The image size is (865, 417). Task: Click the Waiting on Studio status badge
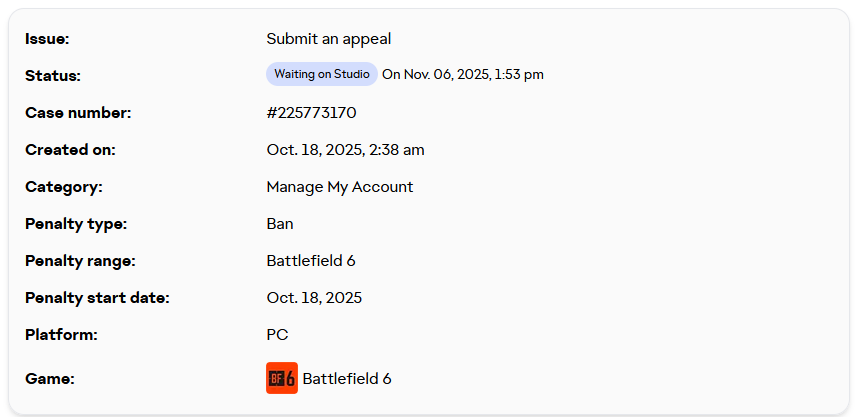point(322,74)
